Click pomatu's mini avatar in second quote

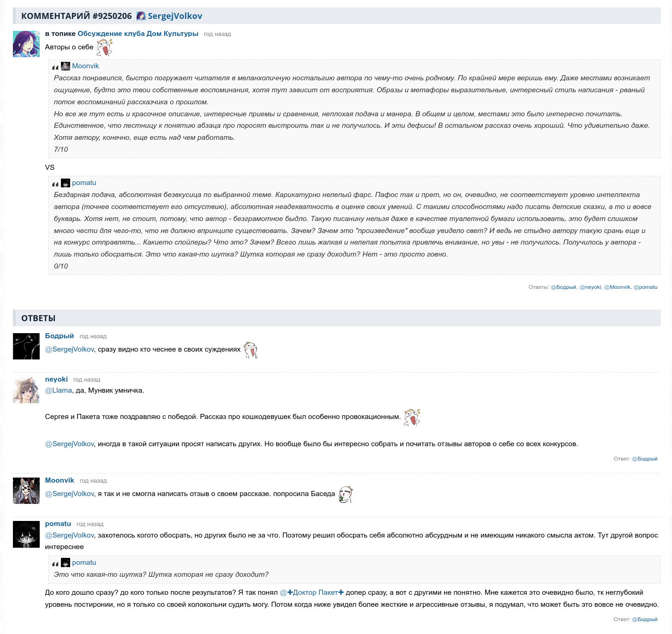[x=66, y=183]
